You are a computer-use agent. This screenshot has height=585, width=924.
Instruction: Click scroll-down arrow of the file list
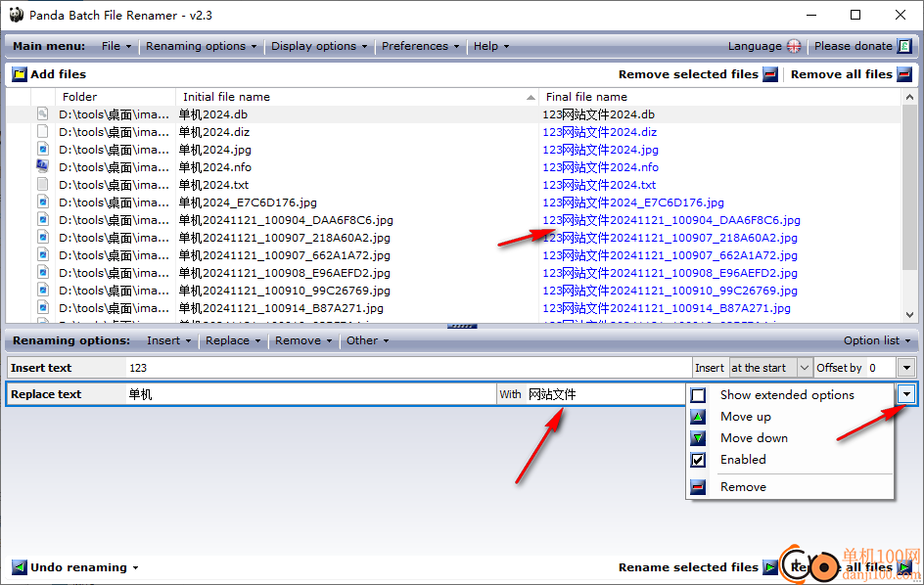[909, 315]
